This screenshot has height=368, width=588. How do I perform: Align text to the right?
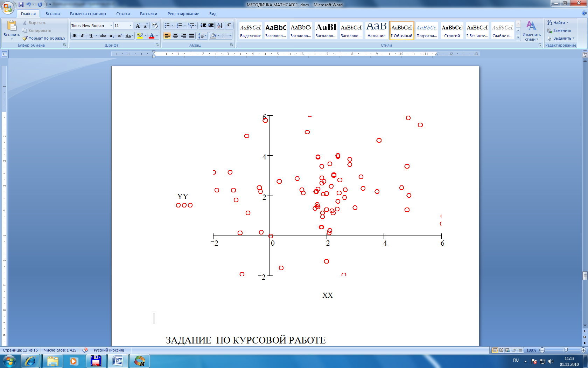(183, 36)
